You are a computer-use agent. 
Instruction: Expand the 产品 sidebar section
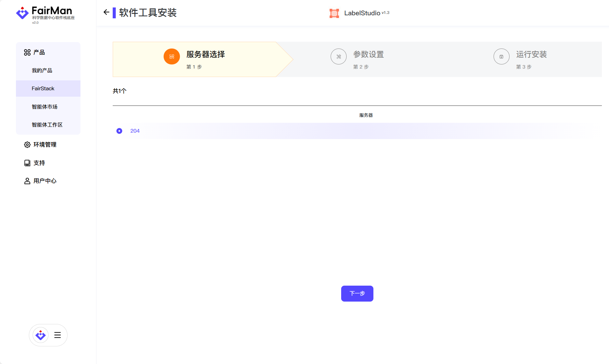(39, 52)
